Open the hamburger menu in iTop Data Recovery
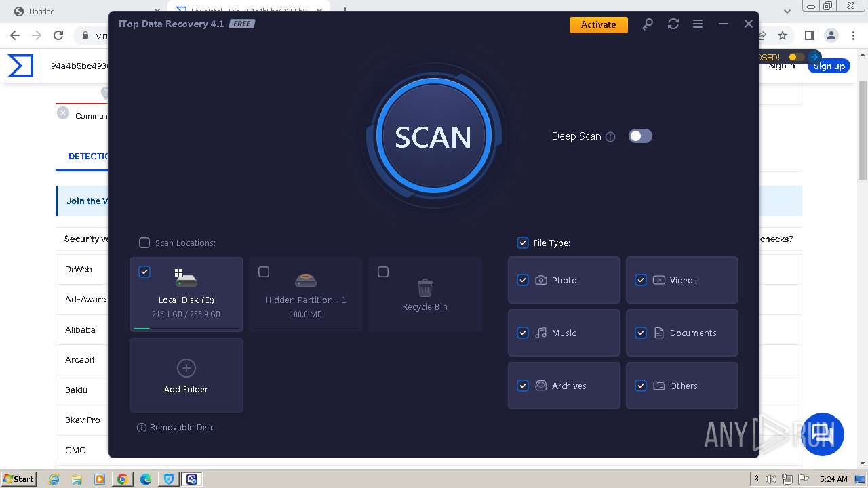 point(698,24)
